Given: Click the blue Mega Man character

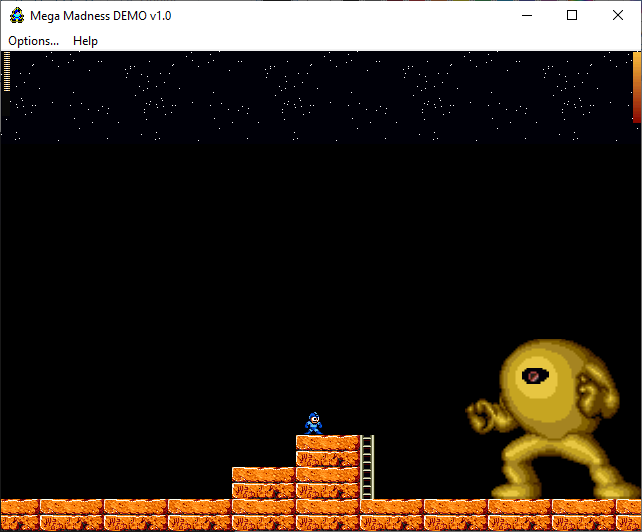Looking at the screenshot, I should 314,423.
